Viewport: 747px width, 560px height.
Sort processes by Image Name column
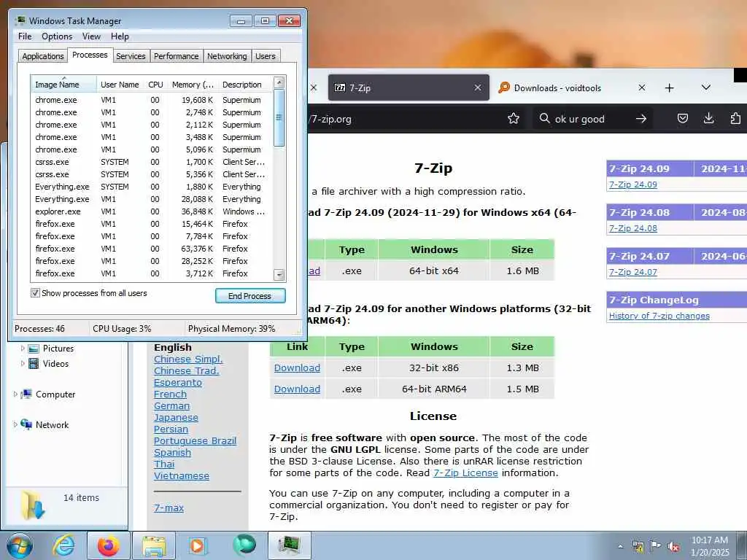click(64, 85)
